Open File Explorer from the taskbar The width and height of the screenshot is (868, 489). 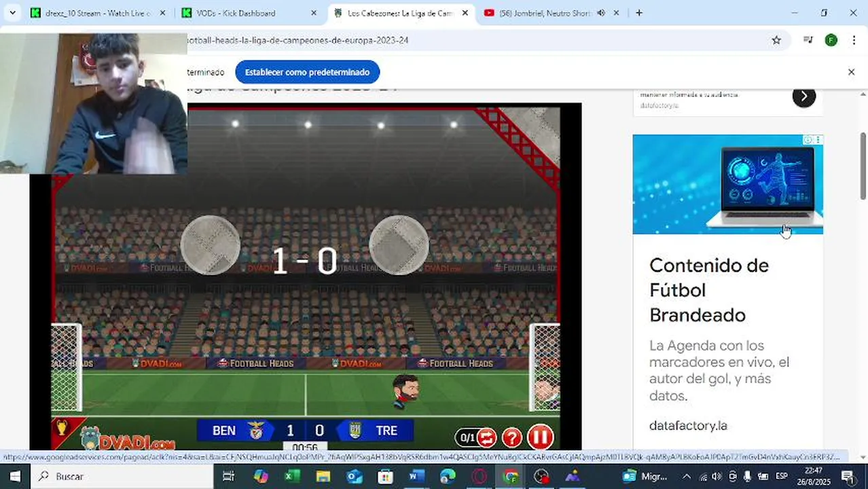coord(323,476)
